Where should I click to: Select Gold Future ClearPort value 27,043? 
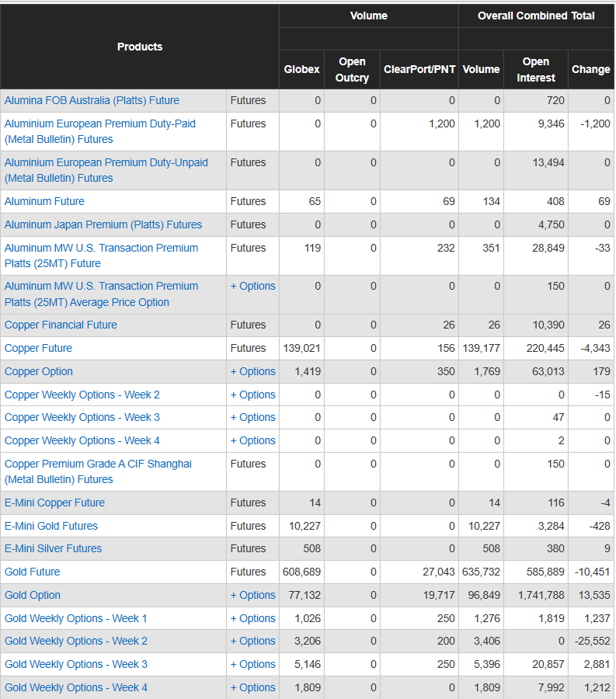[x=439, y=572]
